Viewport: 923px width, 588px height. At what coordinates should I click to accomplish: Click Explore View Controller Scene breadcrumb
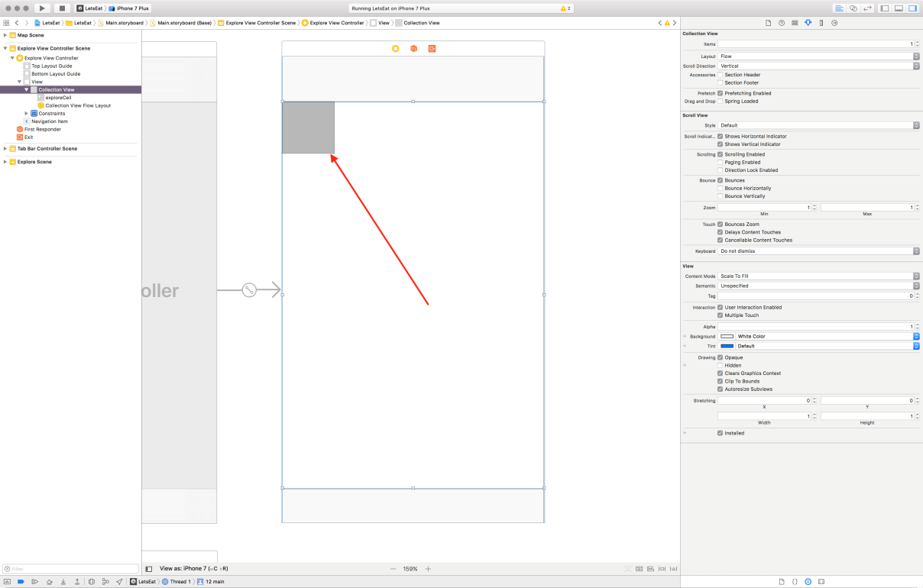coord(257,23)
